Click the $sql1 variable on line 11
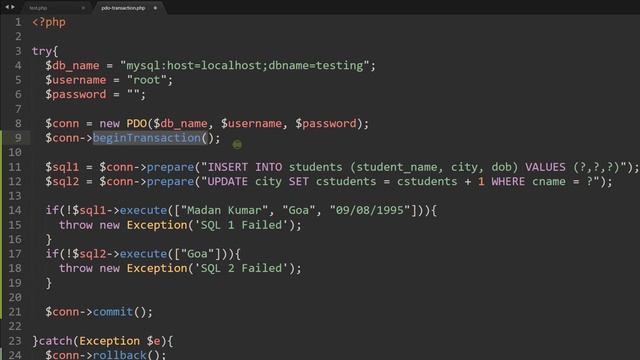Viewport: 640px width, 360px height. coord(62,167)
